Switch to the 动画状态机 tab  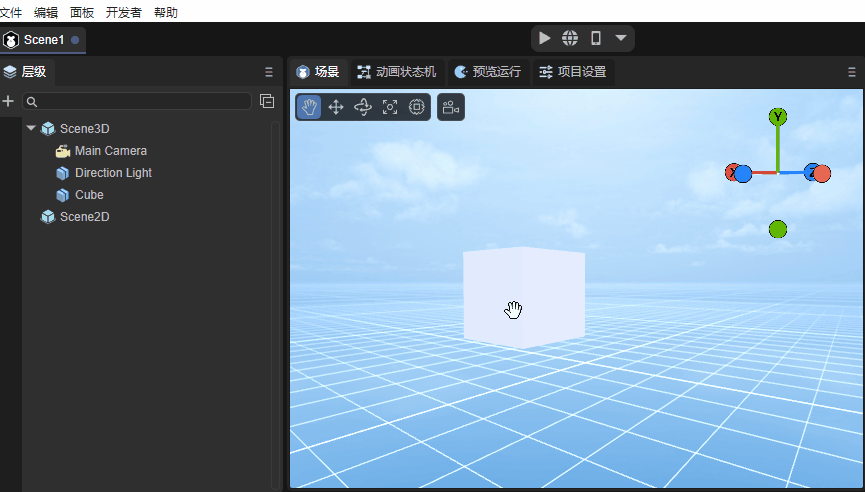(x=396, y=72)
